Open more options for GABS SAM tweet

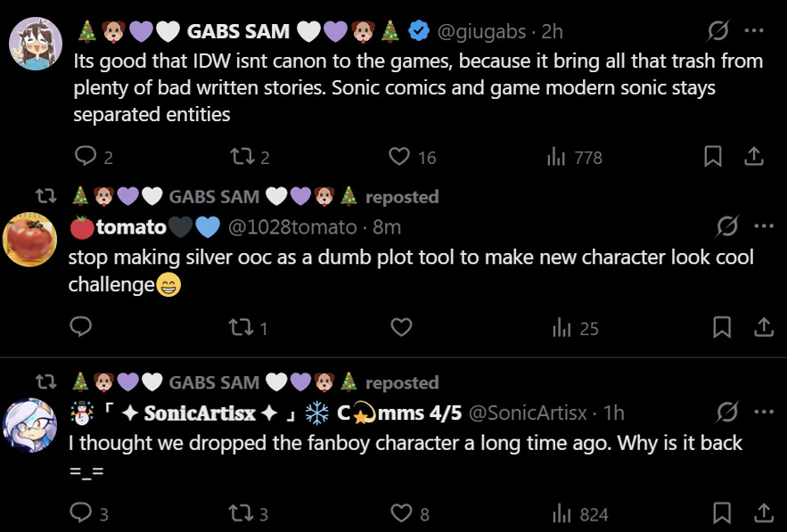pos(754,31)
